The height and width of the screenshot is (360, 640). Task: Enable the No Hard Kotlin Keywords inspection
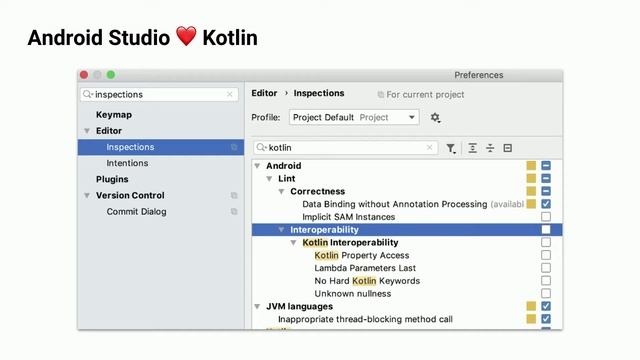[x=546, y=280]
